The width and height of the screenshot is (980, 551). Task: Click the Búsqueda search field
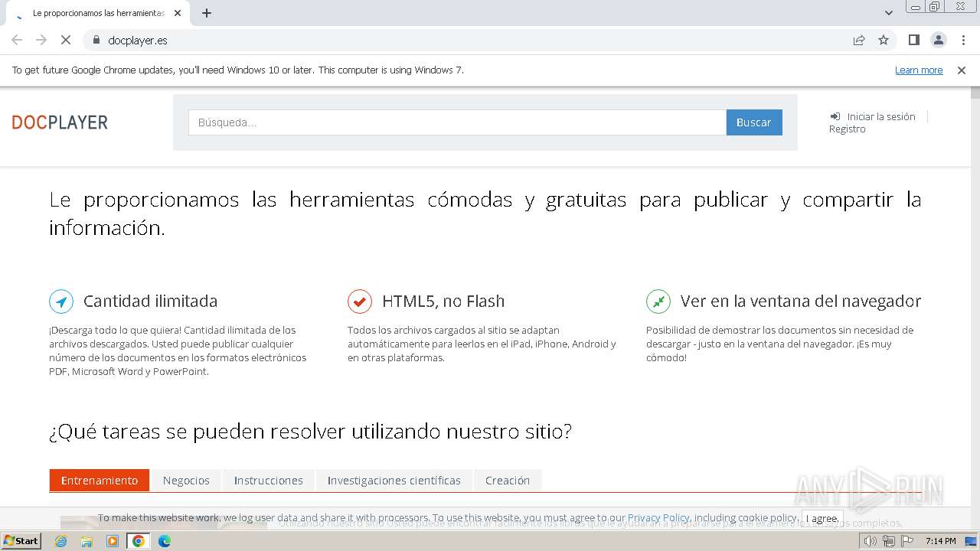(457, 122)
